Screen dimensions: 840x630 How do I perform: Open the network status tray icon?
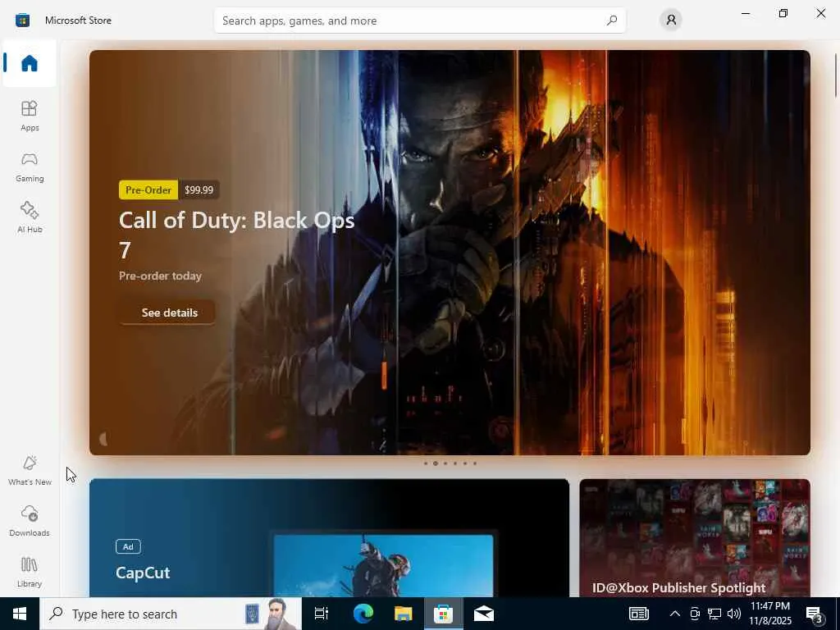(714, 614)
